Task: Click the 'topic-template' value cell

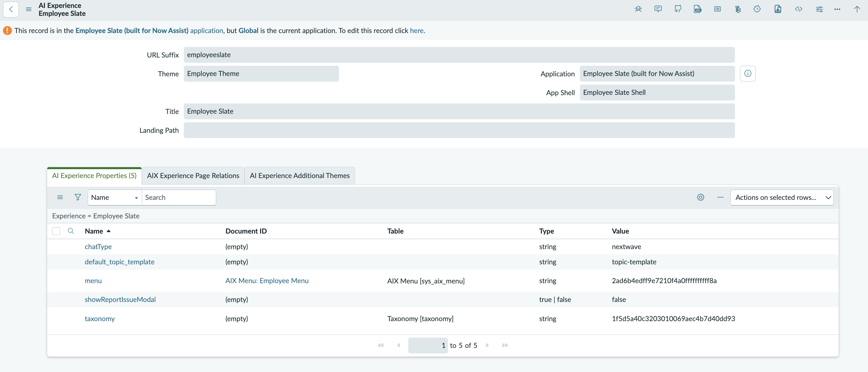Action: pos(634,262)
